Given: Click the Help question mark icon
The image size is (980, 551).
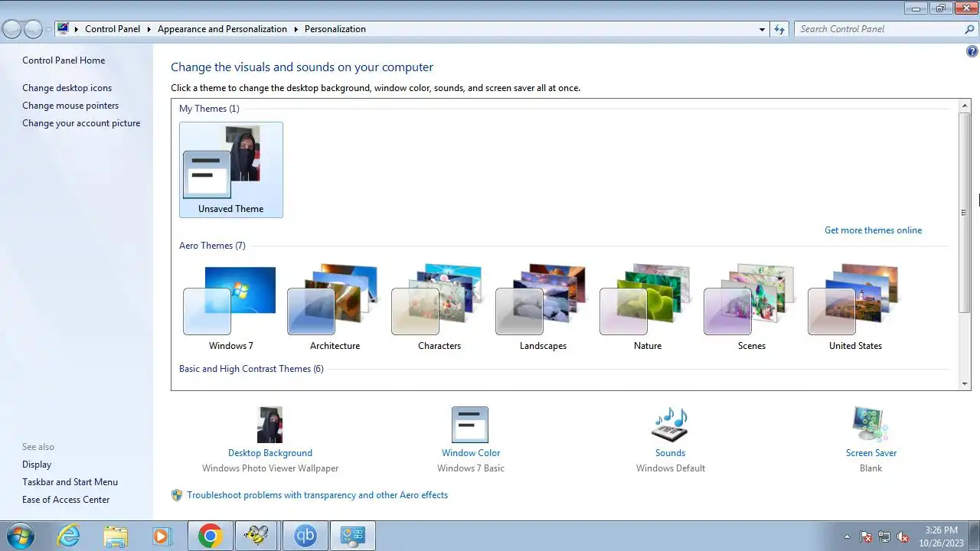Looking at the screenshot, I should [x=972, y=52].
